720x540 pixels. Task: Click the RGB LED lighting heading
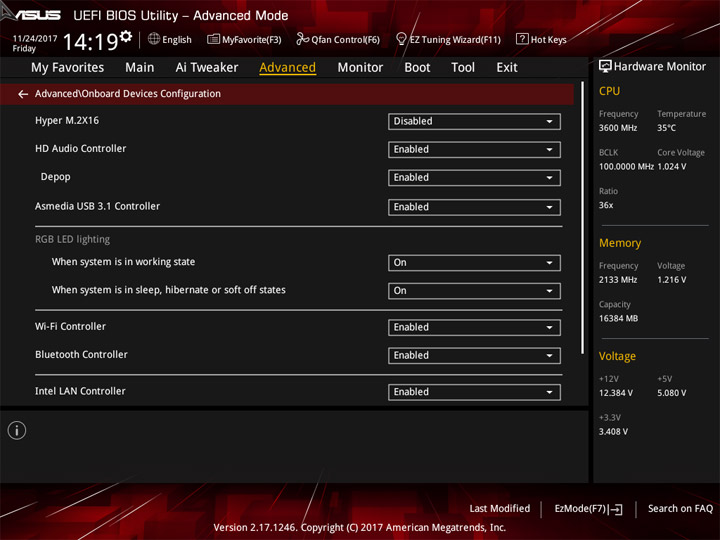pos(73,239)
